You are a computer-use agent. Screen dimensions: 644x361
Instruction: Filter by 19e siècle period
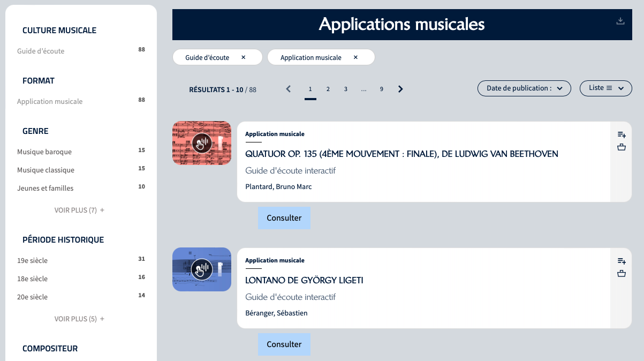(x=33, y=261)
